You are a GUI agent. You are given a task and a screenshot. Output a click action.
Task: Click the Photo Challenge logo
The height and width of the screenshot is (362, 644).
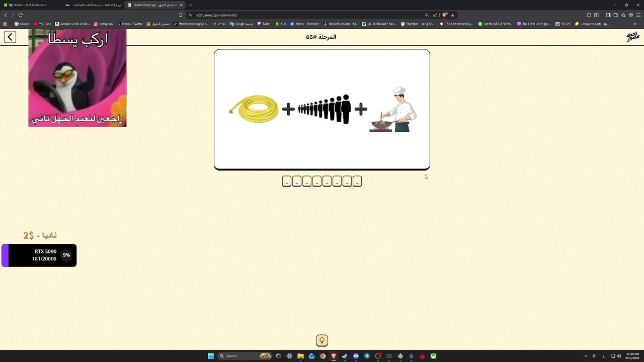point(632,37)
